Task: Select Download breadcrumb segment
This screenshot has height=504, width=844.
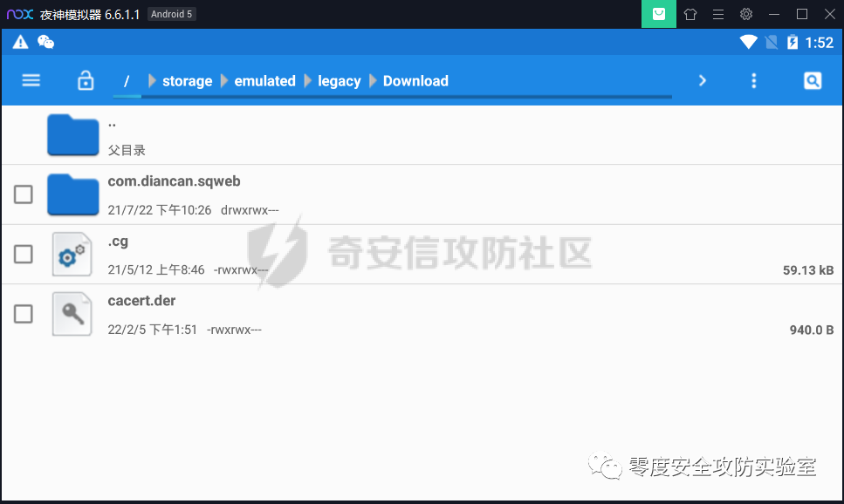Action: [415, 81]
